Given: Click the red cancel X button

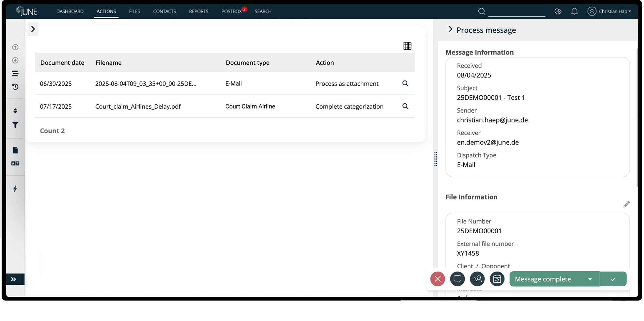Looking at the screenshot, I should point(437,279).
